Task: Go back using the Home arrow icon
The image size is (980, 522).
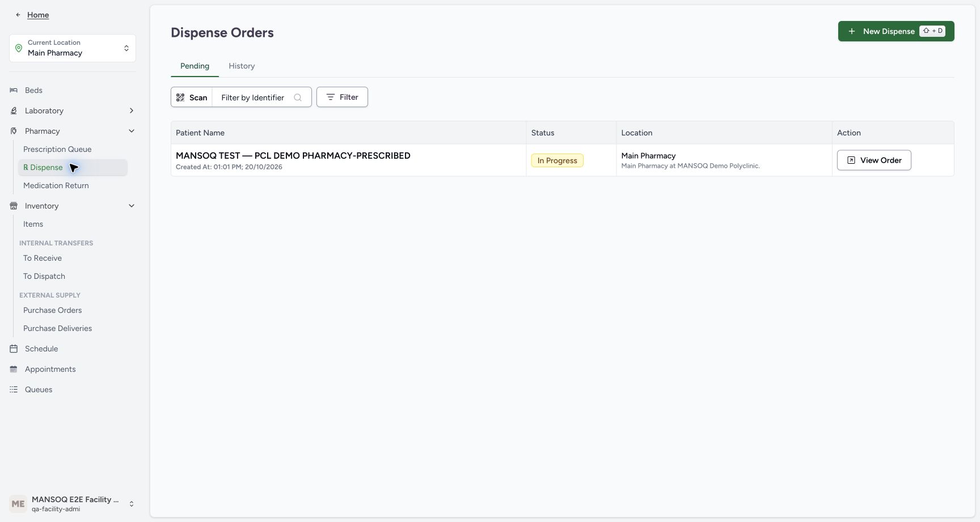Action: 18,15
